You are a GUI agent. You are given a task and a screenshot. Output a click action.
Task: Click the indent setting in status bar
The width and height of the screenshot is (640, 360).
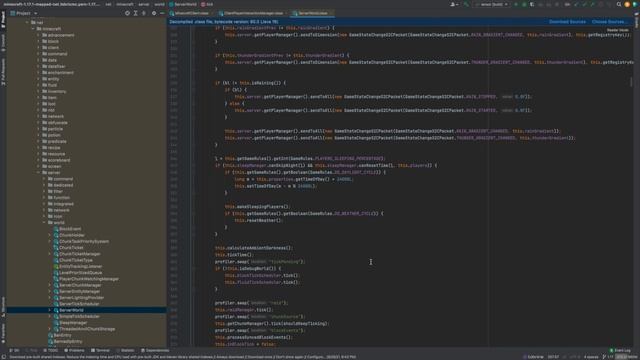click(x=591, y=357)
